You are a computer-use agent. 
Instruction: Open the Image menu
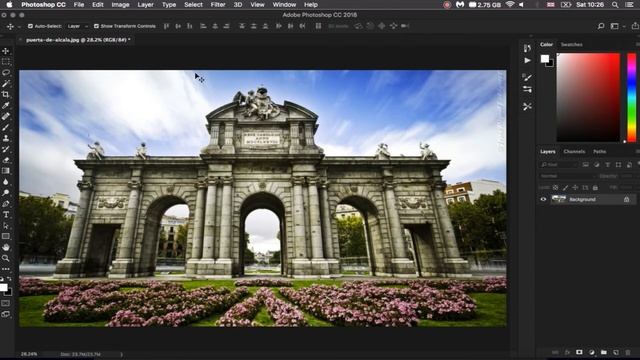[x=120, y=5]
